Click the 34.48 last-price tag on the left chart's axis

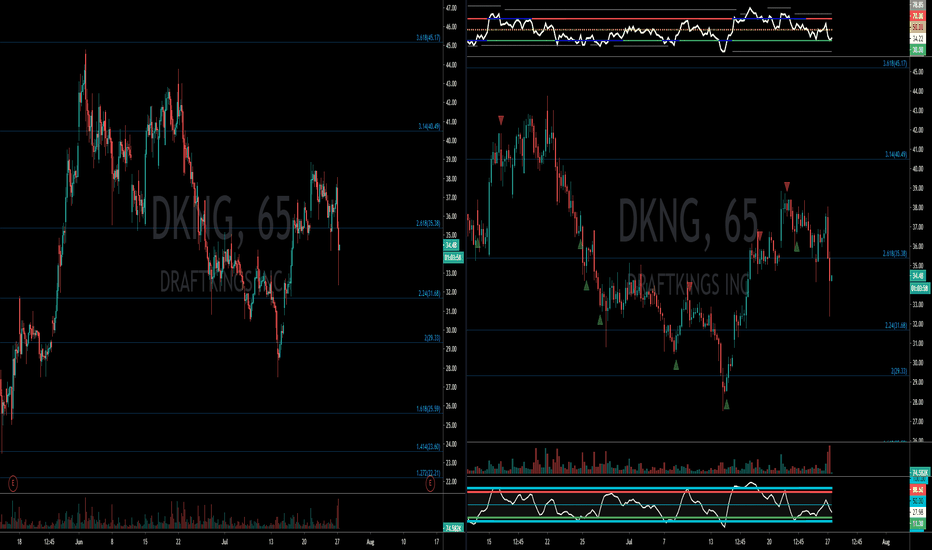point(451,245)
